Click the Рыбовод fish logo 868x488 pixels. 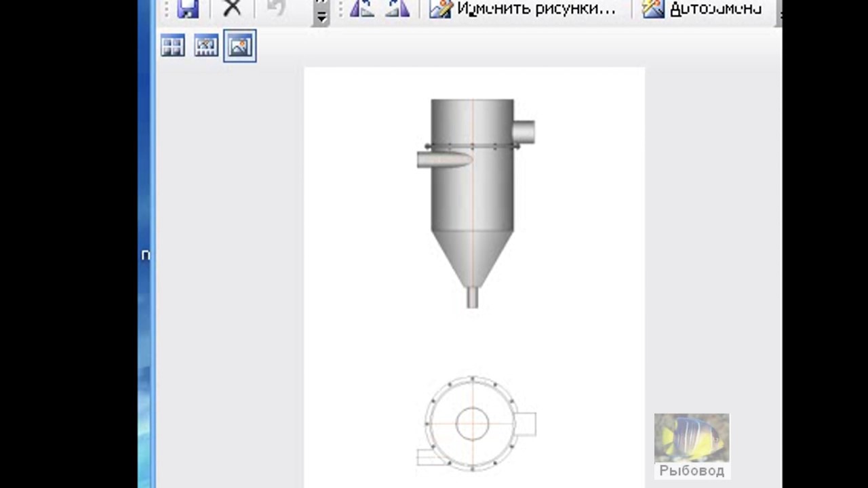(692, 446)
